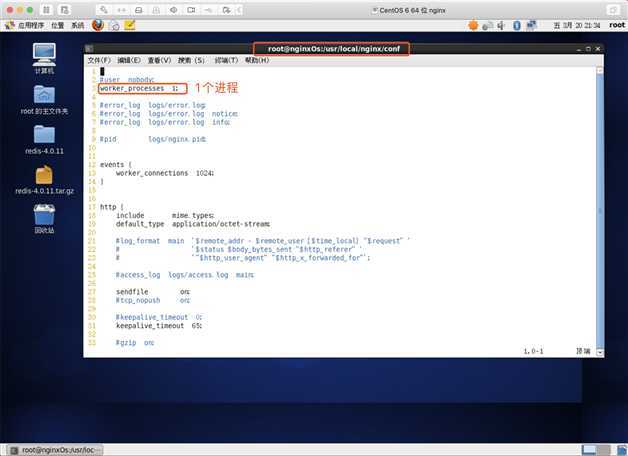The width and height of the screenshot is (628, 456).
Task: Click the double-arrow network icon in VMware toolbar
Action: coord(121,10)
